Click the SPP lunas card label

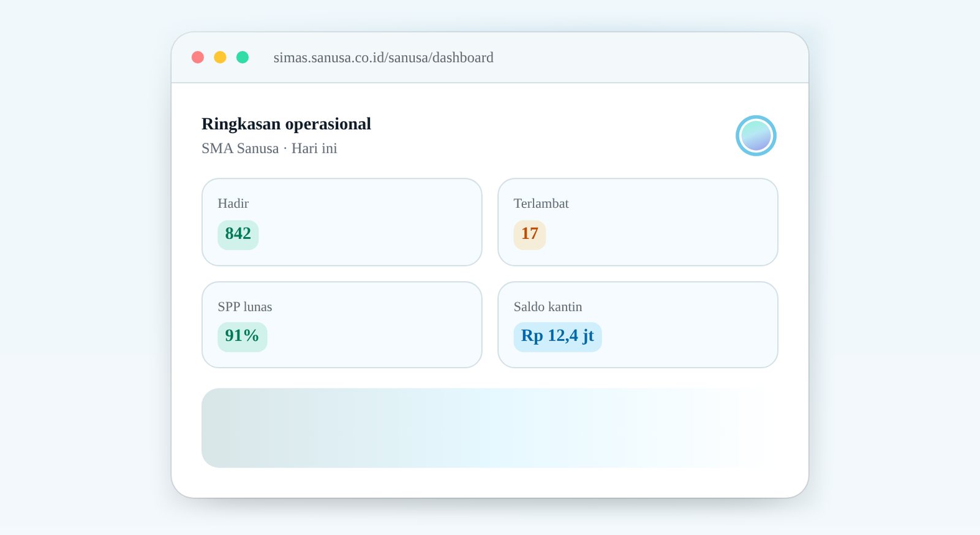tap(245, 306)
